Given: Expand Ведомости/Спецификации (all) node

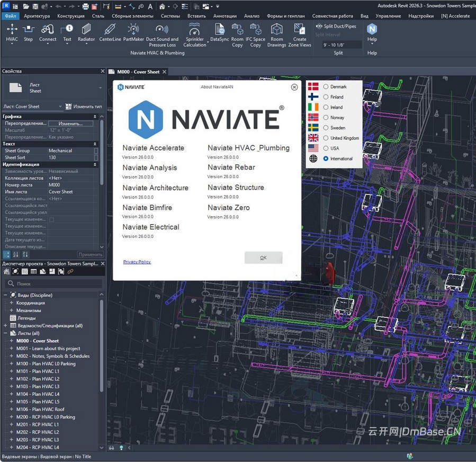Looking at the screenshot, I should 5,325.
